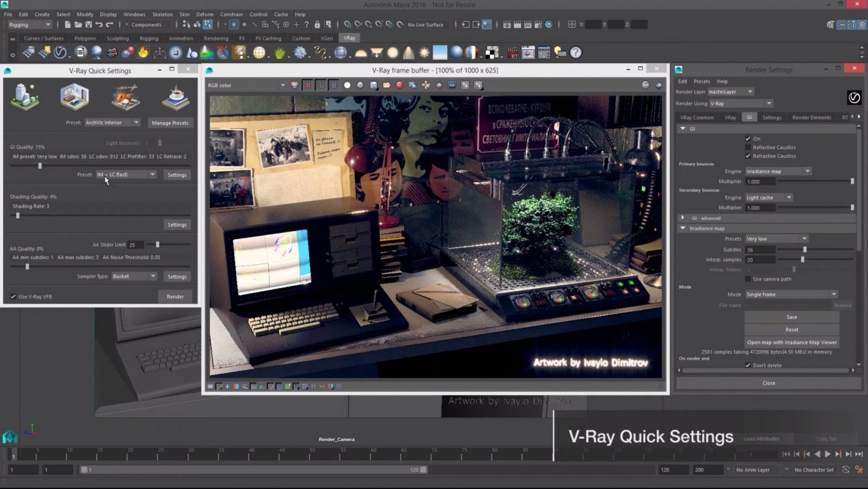Open the ArchViz Interior preset dropdown

pyautogui.click(x=112, y=123)
